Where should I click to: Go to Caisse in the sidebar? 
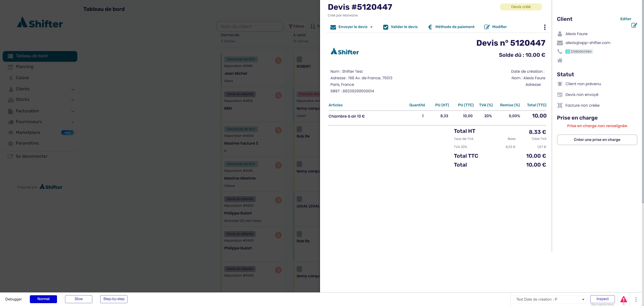click(x=22, y=78)
